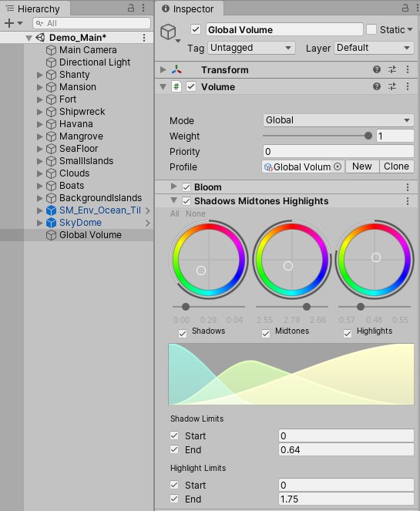Open the Volume component help icon
Image resolution: width=420 pixels, height=511 pixels.
[377, 86]
